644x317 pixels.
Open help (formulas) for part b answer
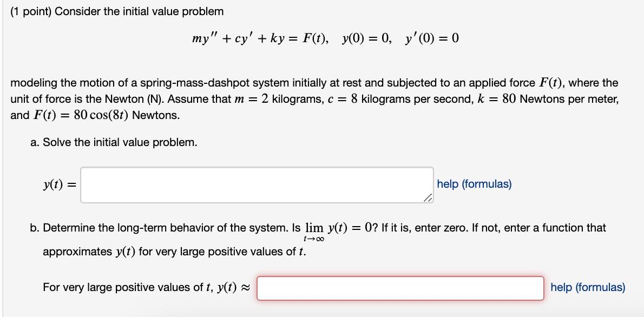pos(588,287)
